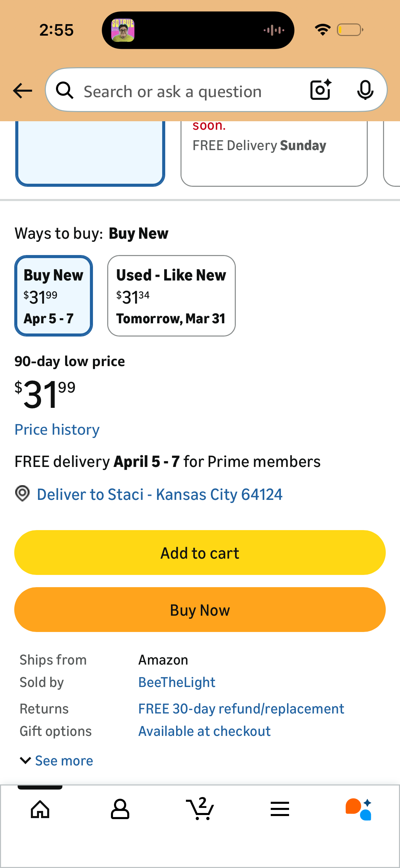Open Price history link
This screenshot has width=400, height=868.
point(57,430)
